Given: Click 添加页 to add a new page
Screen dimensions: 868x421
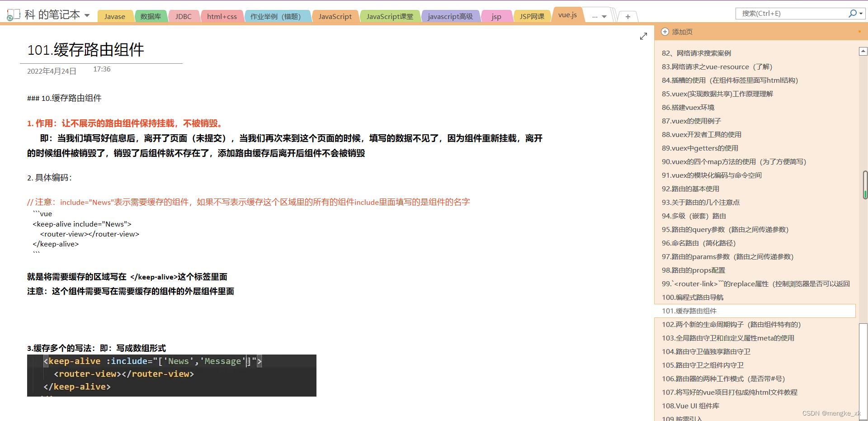Looking at the screenshot, I should pyautogui.click(x=681, y=32).
